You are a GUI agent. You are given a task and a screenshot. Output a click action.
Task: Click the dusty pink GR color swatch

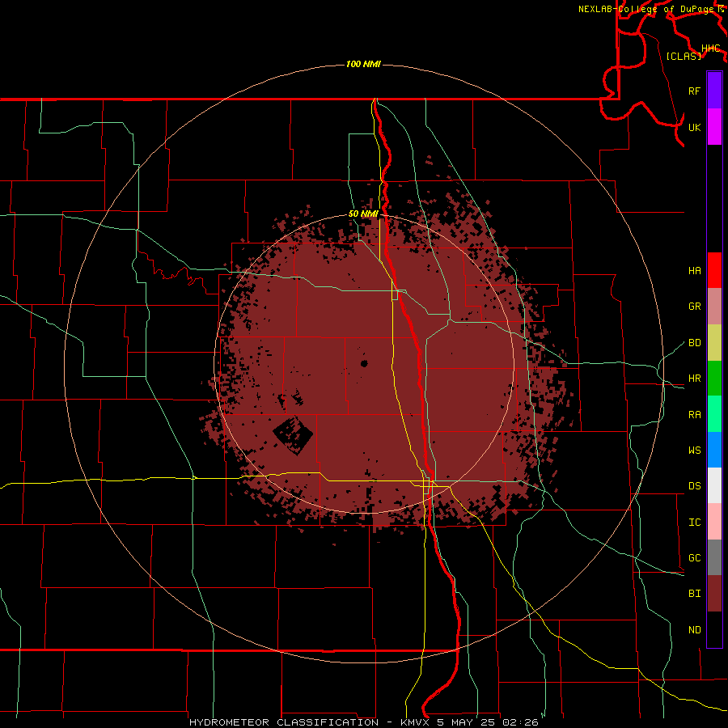coord(714,306)
